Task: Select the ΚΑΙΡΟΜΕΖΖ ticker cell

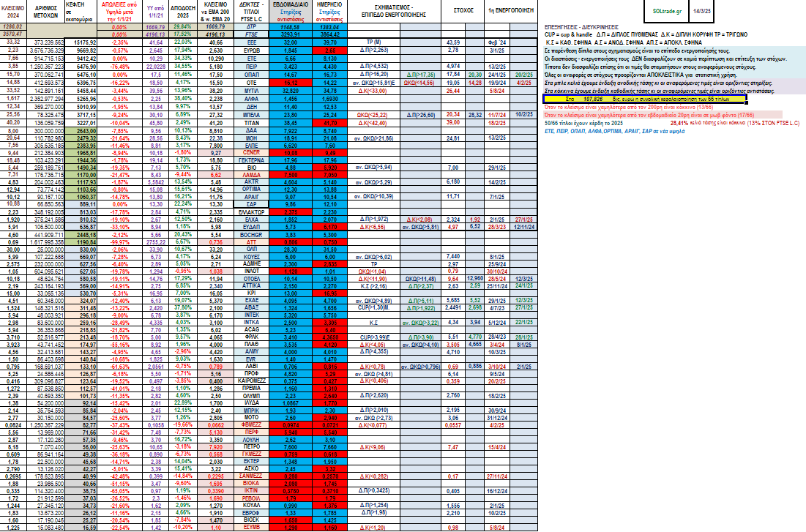Action: pos(252,381)
